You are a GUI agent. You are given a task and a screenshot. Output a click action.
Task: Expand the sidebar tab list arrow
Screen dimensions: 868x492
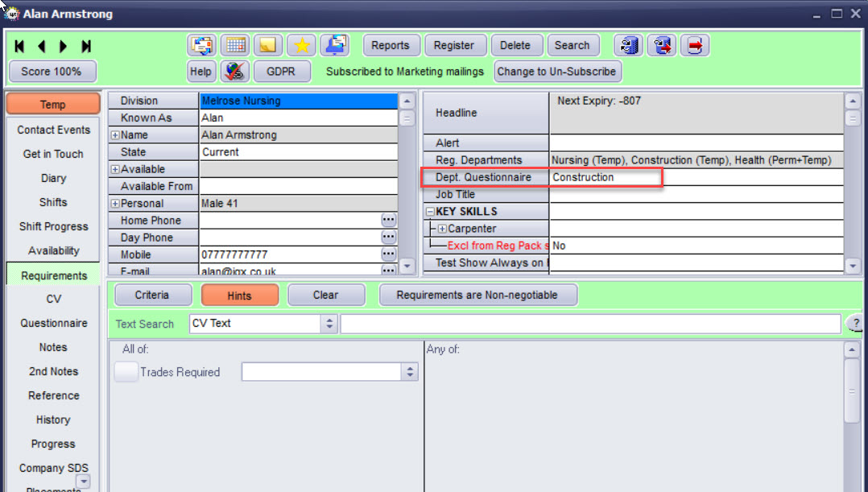coord(82,482)
